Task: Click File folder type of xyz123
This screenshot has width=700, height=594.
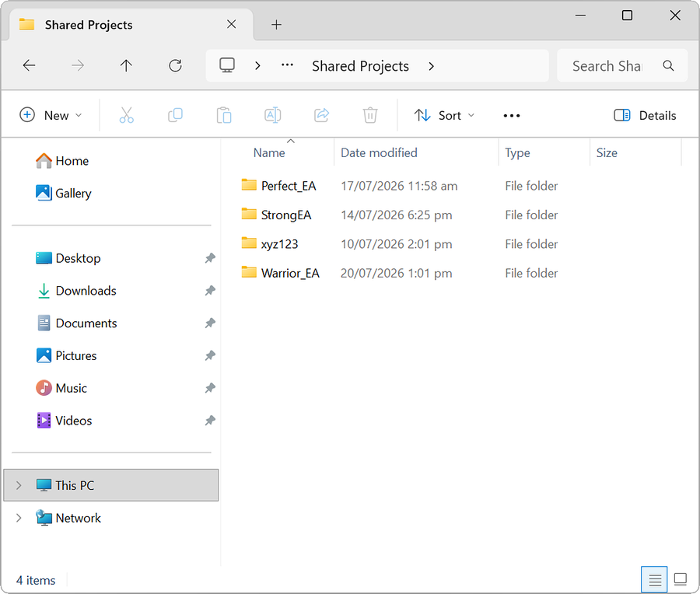Action: point(531,244)
